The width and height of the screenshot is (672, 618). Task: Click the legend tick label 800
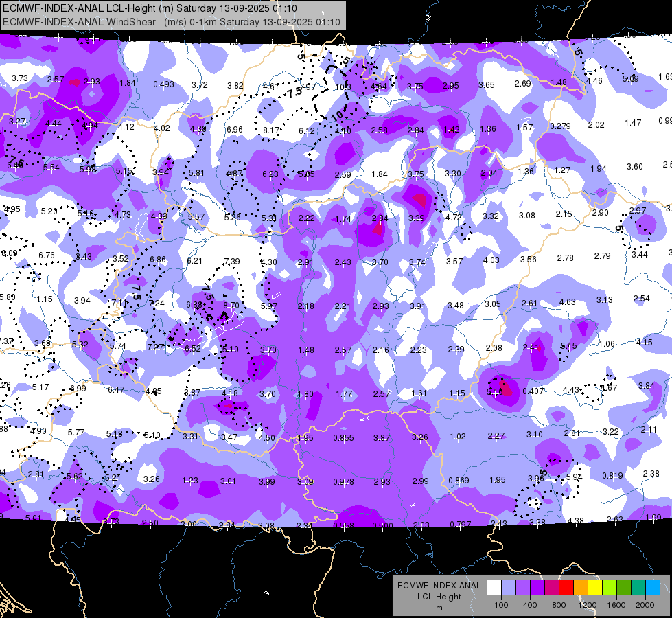pyautogui.click(x=559, y=605)
